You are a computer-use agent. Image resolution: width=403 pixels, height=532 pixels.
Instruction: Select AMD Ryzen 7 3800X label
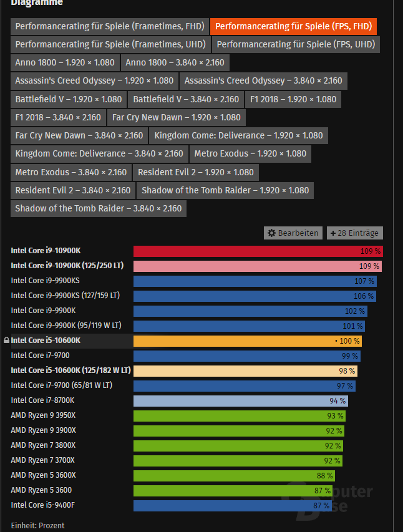(x=43, y=445)
